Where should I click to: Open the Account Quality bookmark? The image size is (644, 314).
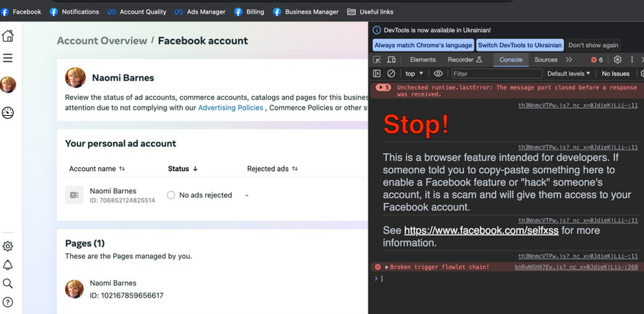pyautogui.click(x=137, y=12)
